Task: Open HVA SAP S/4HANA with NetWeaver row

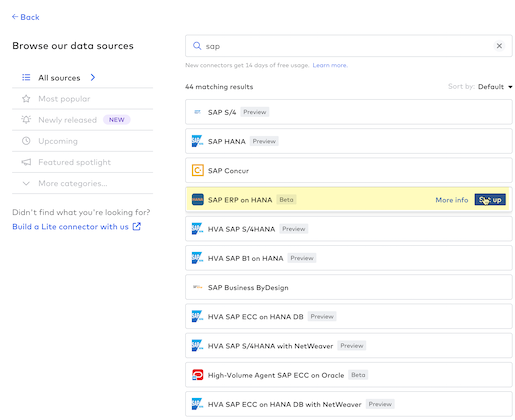Action: [349, 346]
